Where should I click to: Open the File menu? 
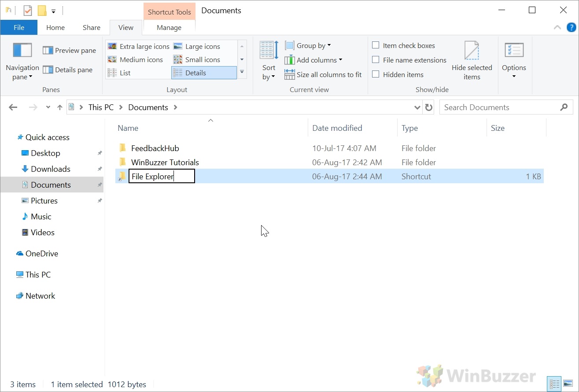coord(18,27)
